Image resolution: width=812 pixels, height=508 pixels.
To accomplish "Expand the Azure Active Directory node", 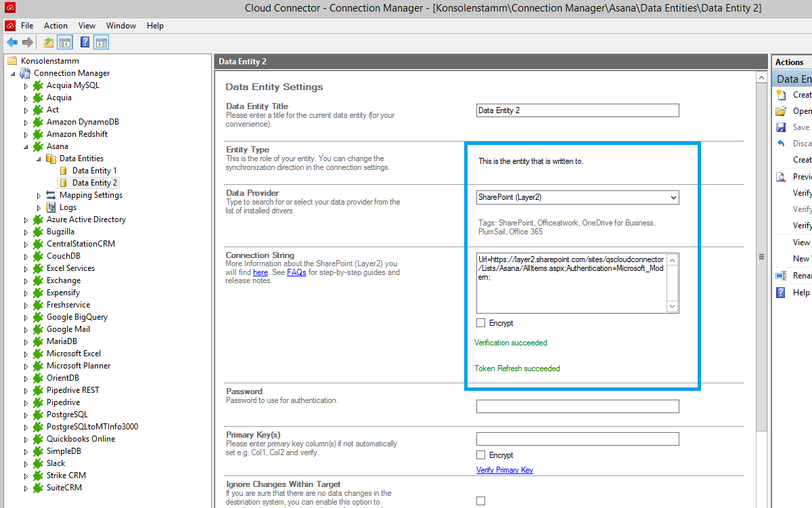I will (x=26, y=219).
